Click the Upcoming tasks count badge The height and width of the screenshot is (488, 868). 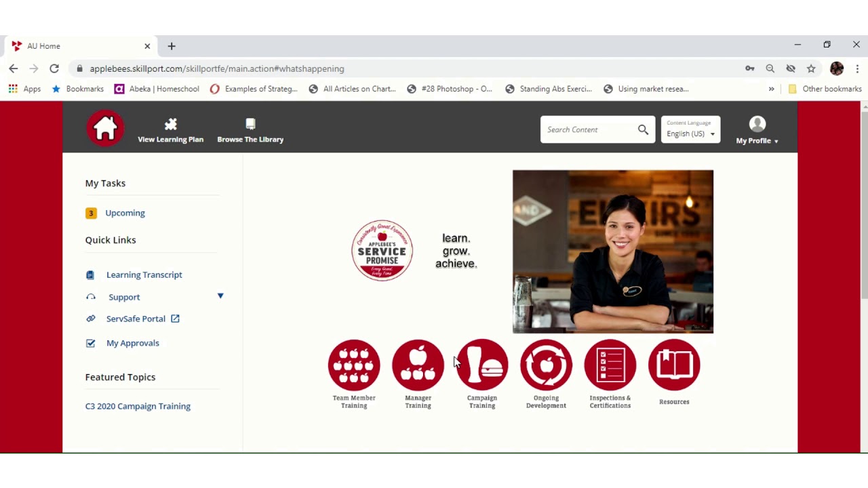point(91,213)
